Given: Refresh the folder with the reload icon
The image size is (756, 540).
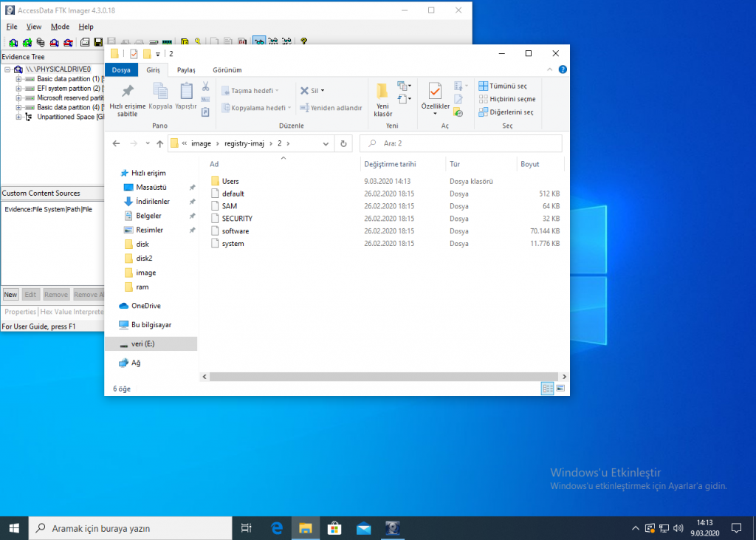Looking at the screenshot, I should (343, 143).
